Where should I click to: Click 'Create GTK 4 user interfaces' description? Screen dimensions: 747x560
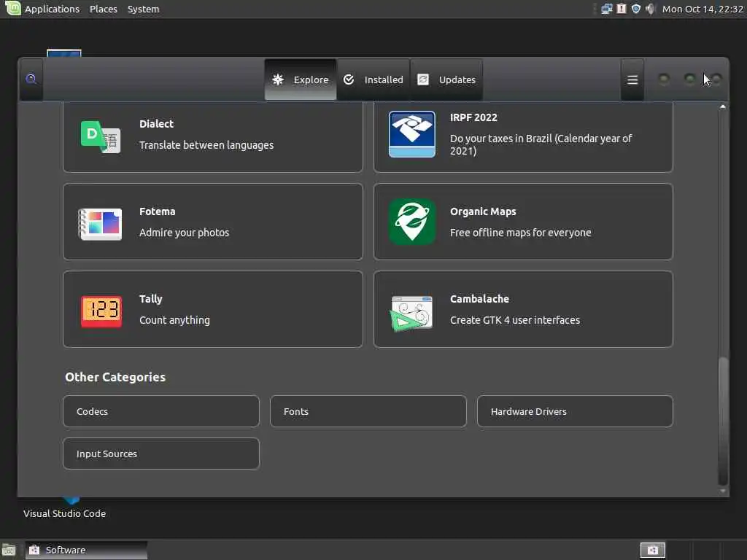tap(514, 321)
